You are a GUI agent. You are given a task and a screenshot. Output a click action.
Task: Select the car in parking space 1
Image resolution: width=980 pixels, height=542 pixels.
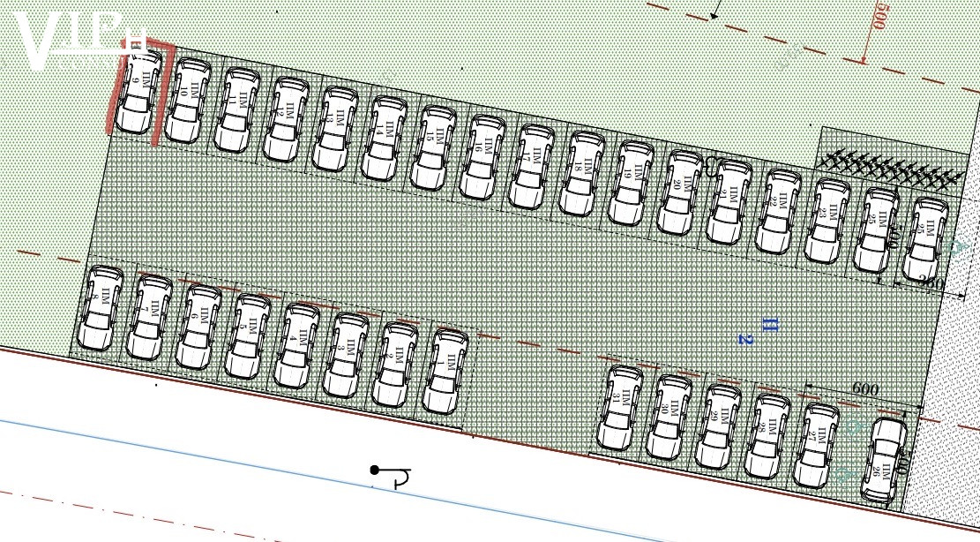point(445,371)
